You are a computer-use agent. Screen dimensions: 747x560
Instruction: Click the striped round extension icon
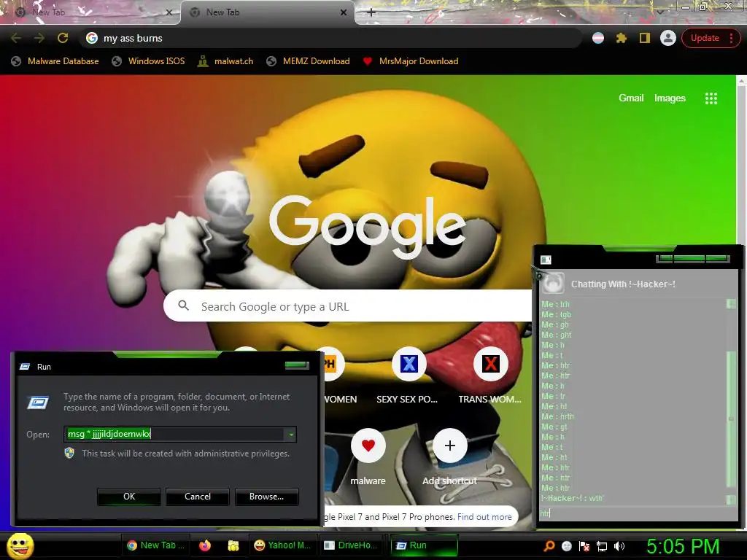[x=598, y=38]
